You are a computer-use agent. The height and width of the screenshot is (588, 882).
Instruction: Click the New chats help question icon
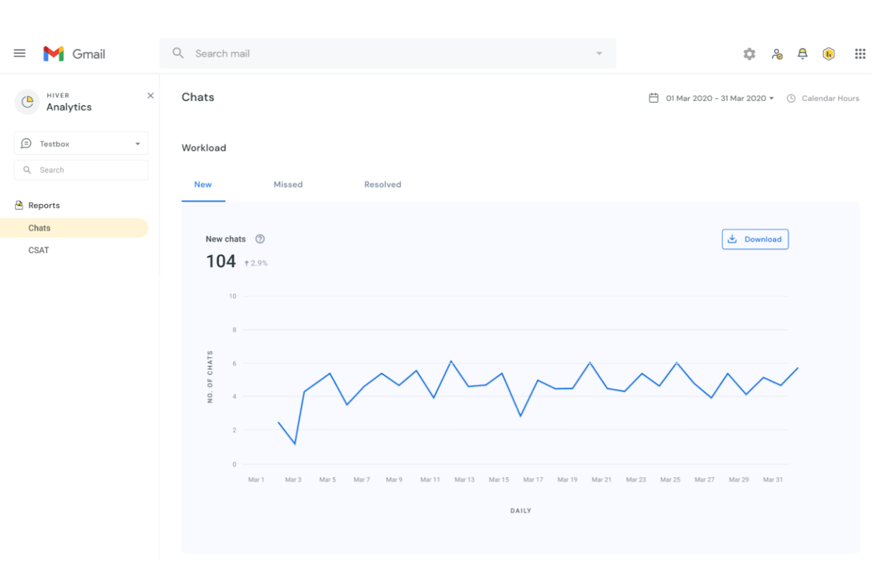point(260,239)
